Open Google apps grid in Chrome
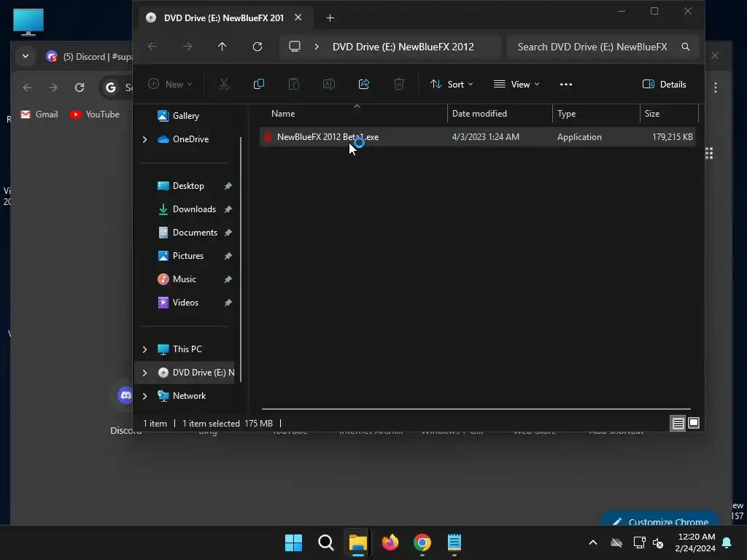Screen dimensions: 747x560 709,153
